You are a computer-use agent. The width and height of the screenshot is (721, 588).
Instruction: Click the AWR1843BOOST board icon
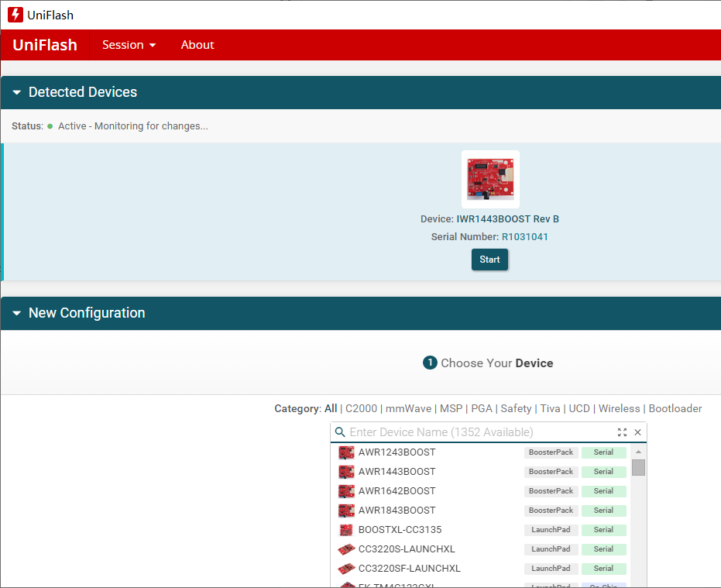pyautogui.click(x=346, y=511)
